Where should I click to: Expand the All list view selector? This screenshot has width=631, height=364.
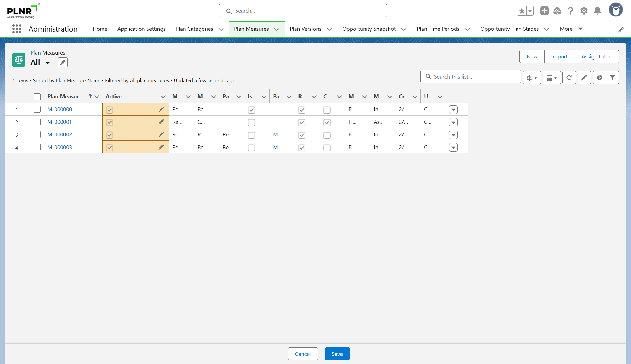point(48,63)
